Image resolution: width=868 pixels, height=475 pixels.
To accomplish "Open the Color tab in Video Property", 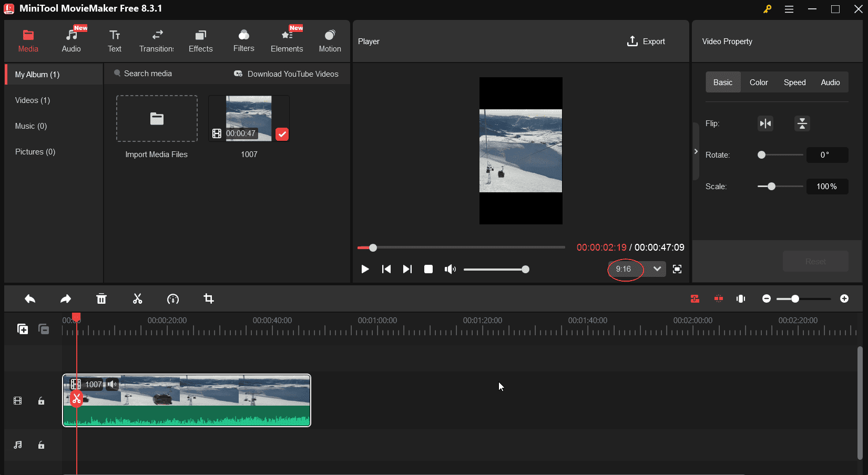I will 759,82.
